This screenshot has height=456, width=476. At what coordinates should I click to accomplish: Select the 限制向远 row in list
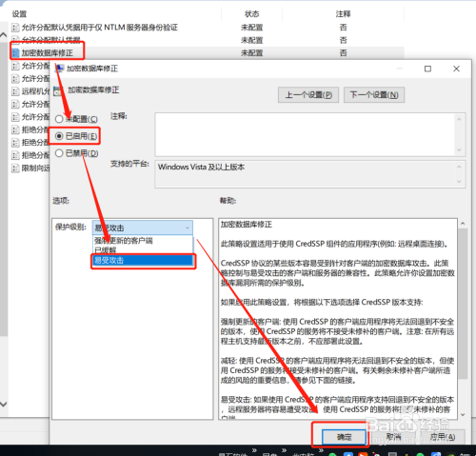pos(30,168)
